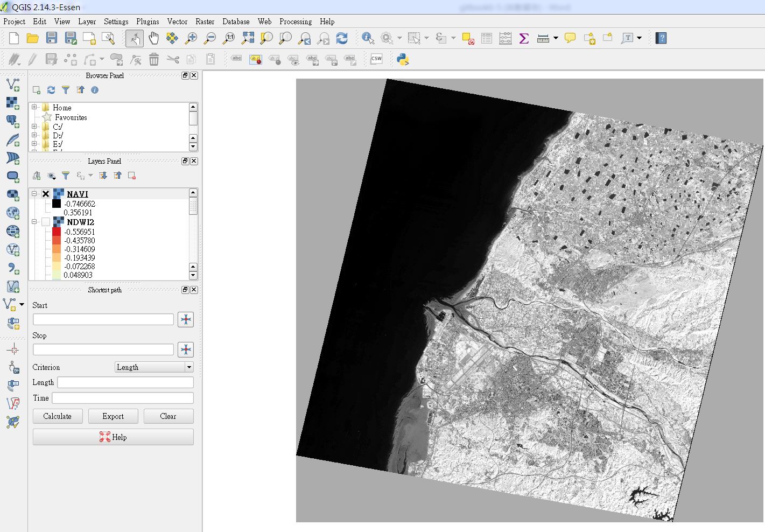Screen dimensions: 765x532
Task: Select the Pan Map hand tool
Action: click(154, 38)
